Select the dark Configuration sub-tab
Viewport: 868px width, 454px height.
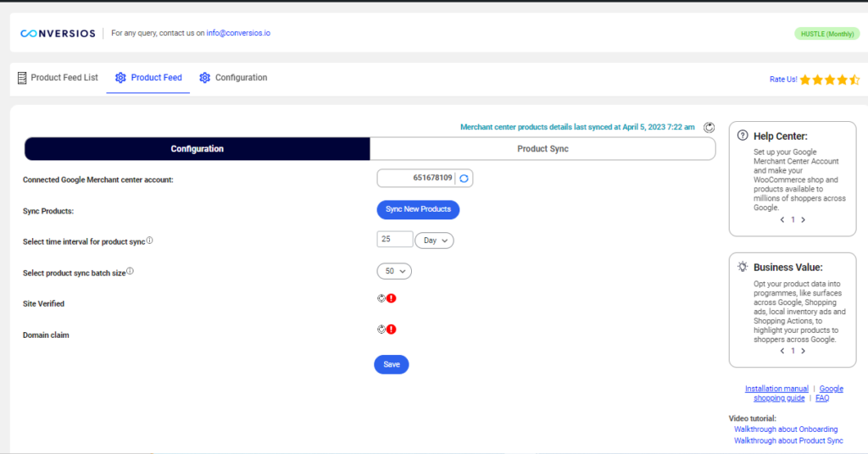pyautogui.click(x=197, y=149)
